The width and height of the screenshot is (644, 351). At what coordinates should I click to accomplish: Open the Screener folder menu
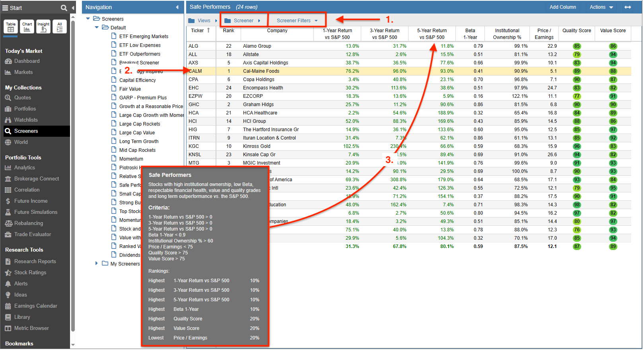[x=242, y=21]
